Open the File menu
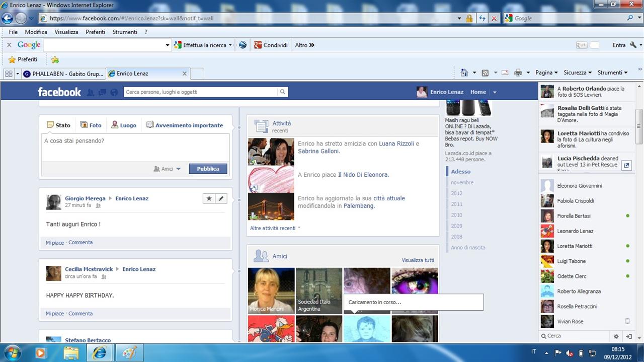The image size is (644, 362). pos(13,32)
